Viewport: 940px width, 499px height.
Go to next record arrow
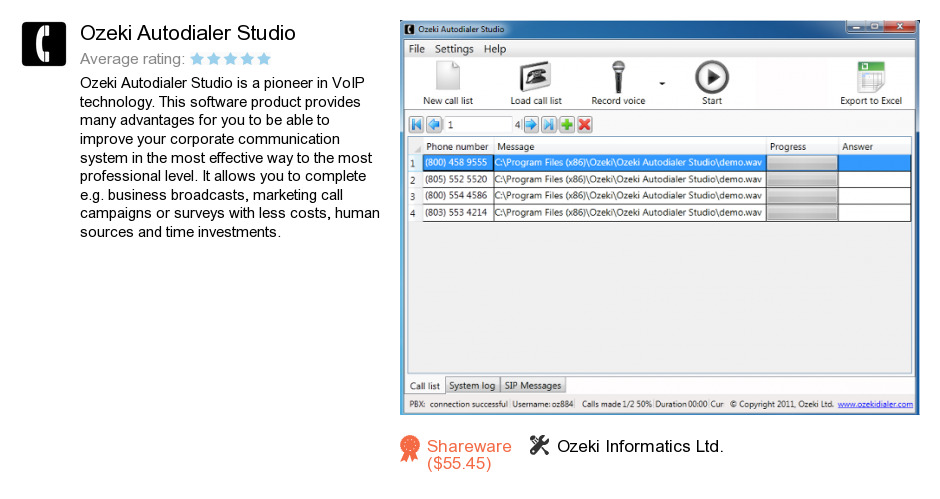pos(531,125)
